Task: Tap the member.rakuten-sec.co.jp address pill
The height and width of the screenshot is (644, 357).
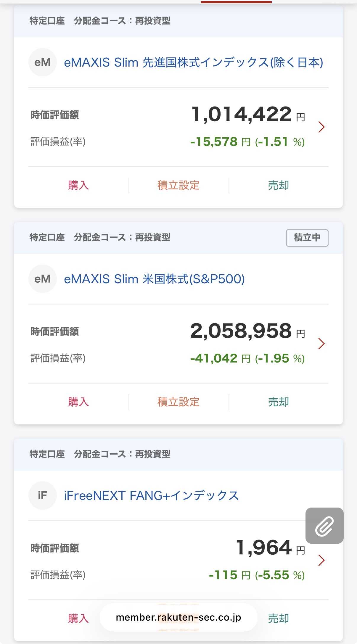Action: (x=178, y=617)
